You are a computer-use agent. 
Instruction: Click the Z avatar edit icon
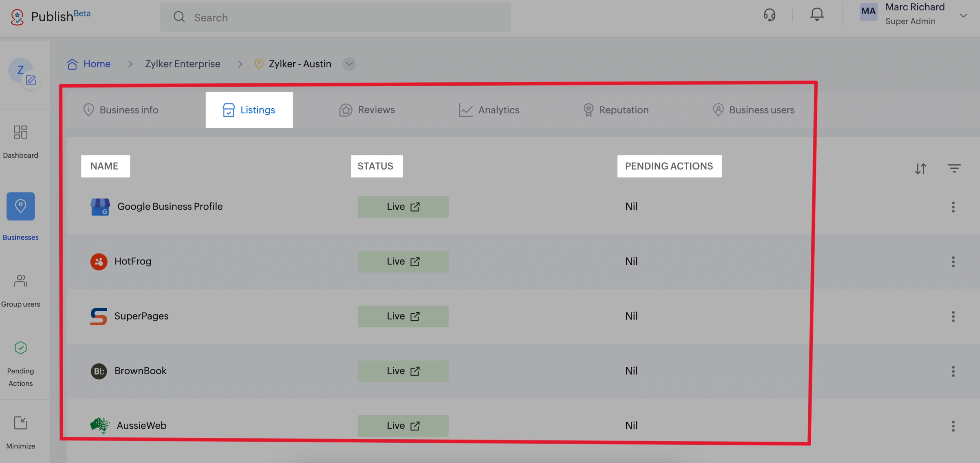pos(31,80)
